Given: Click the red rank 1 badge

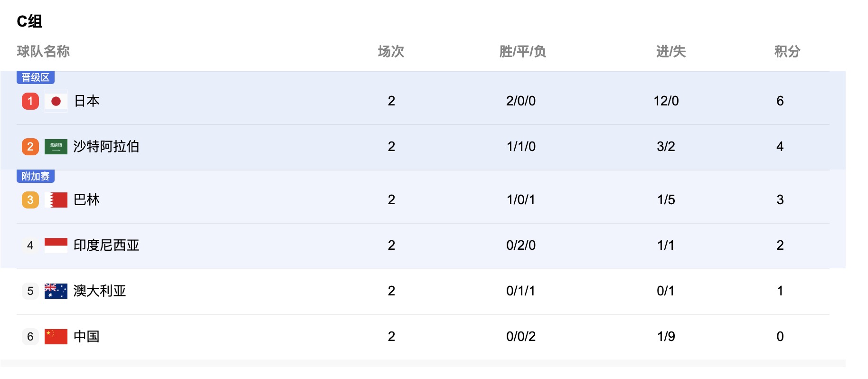Looking at the screenshot, I should [x=30, y=101].
